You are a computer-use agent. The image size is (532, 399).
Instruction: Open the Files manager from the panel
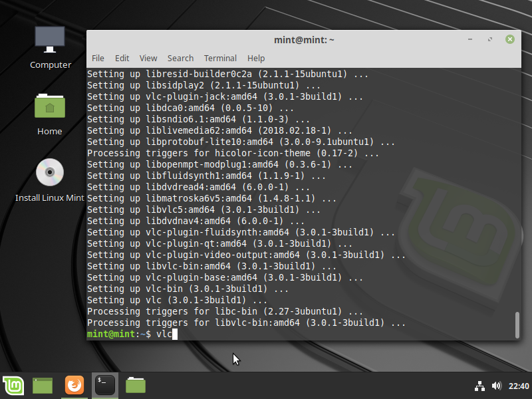[x=136, y=386]
